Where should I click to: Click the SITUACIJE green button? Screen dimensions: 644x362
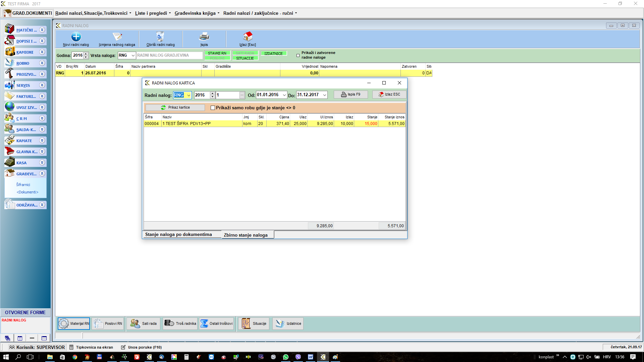point(245,58)
